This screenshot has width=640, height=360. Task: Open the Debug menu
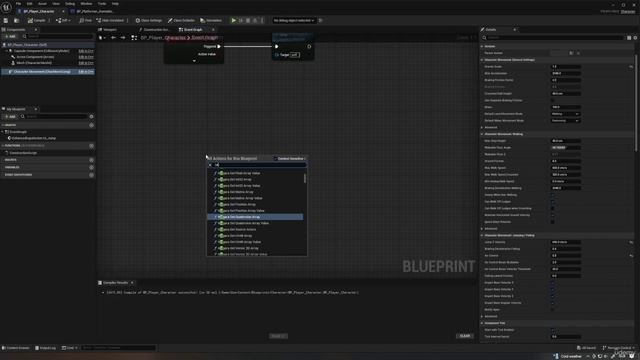click(x=70, y=4)
